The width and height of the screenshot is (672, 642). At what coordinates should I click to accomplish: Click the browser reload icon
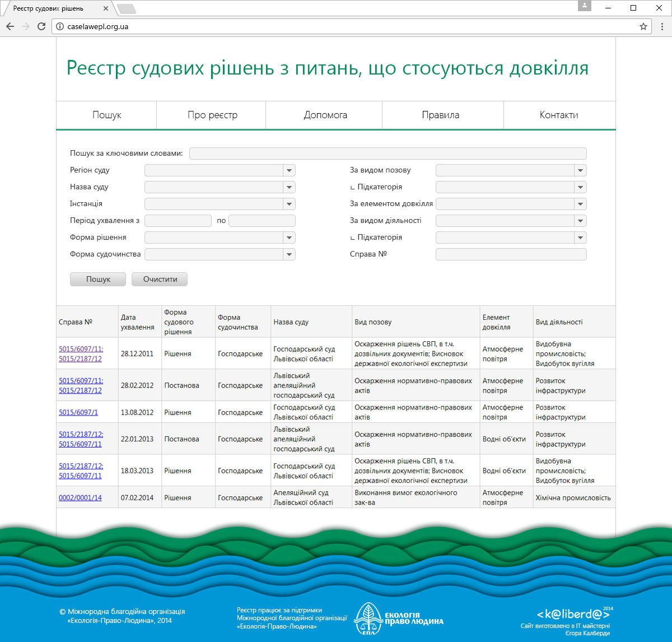[x=41, y=26]
